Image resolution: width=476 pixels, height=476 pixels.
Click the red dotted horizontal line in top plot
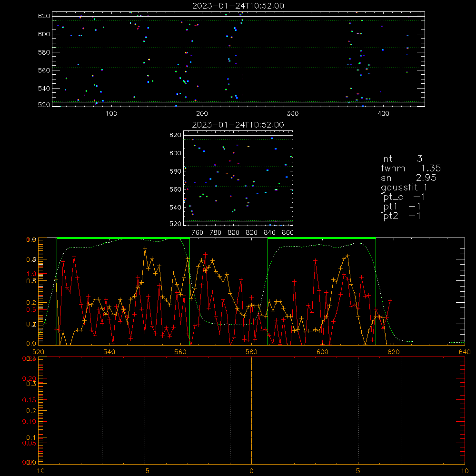tap(238, 64)
